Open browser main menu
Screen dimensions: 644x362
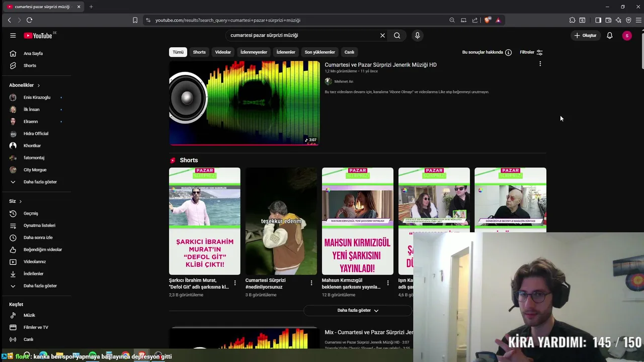tap(638, 20)
